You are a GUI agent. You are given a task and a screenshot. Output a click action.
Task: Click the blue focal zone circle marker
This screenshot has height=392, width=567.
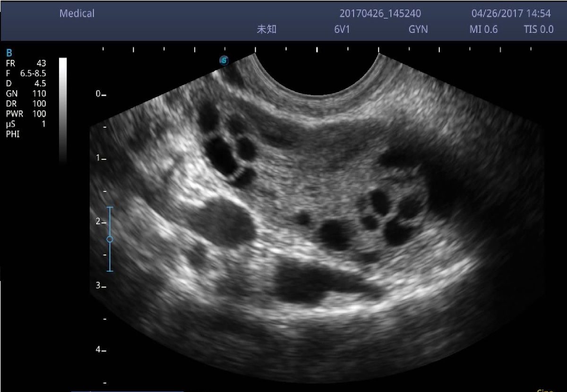[x=110, y=239]
